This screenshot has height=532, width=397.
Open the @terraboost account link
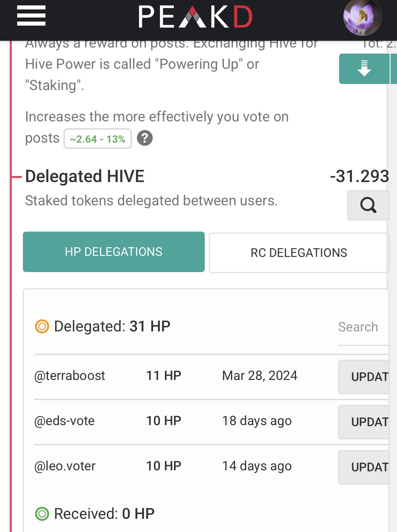click(70, 376)
